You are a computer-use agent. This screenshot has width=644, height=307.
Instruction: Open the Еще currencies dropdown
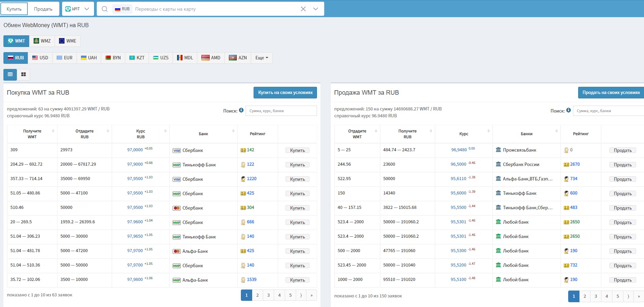[262, 58]
